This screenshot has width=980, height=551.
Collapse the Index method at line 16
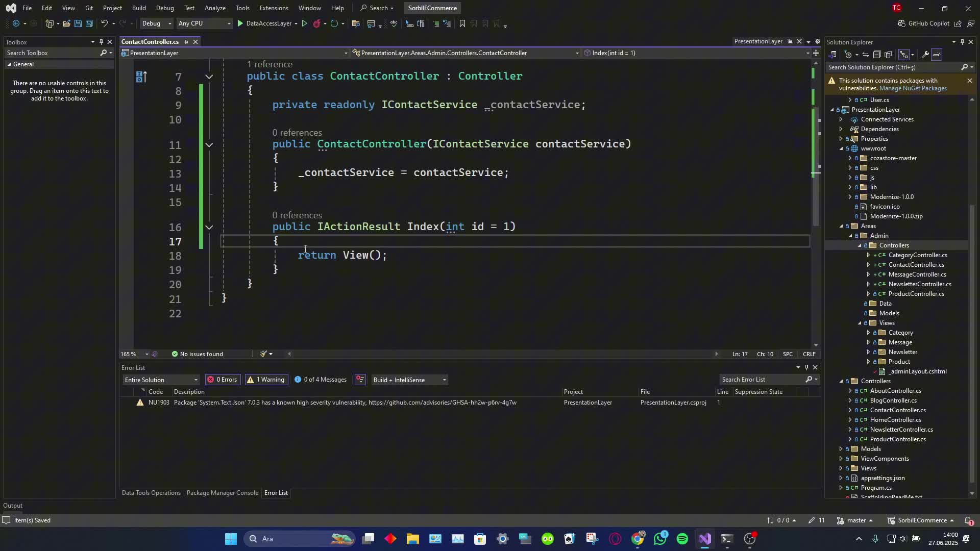(209, 227)
